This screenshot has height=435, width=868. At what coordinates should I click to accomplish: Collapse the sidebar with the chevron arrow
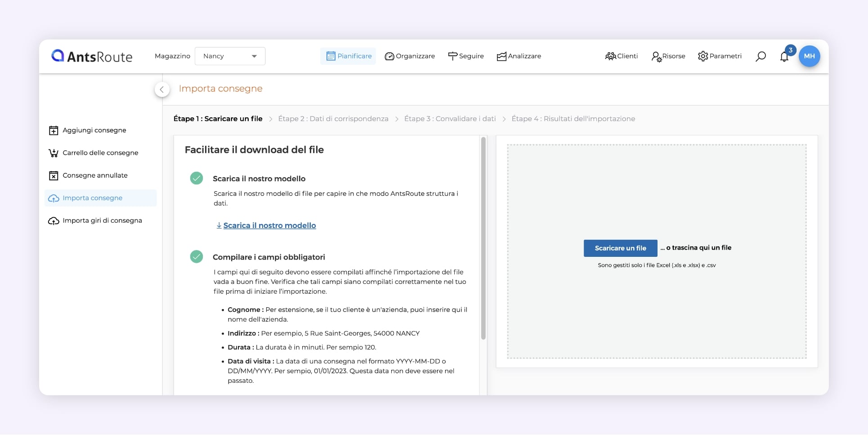pos(162,90)
